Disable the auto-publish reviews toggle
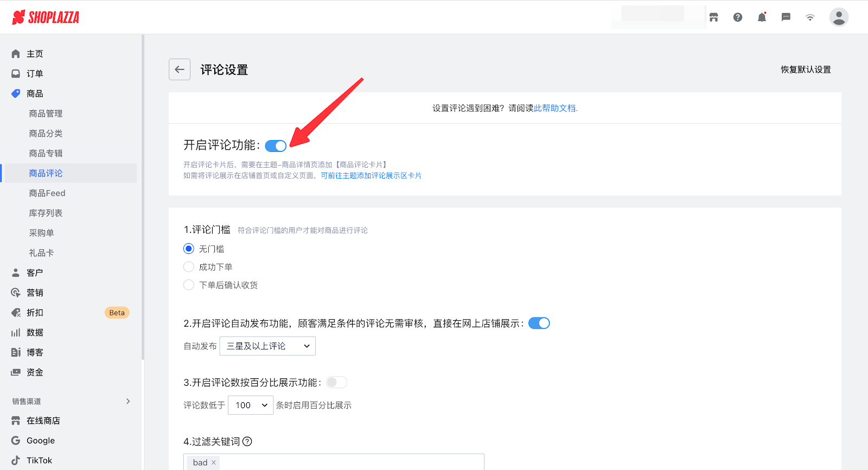 pyautogui.click(x=539, y=323)
